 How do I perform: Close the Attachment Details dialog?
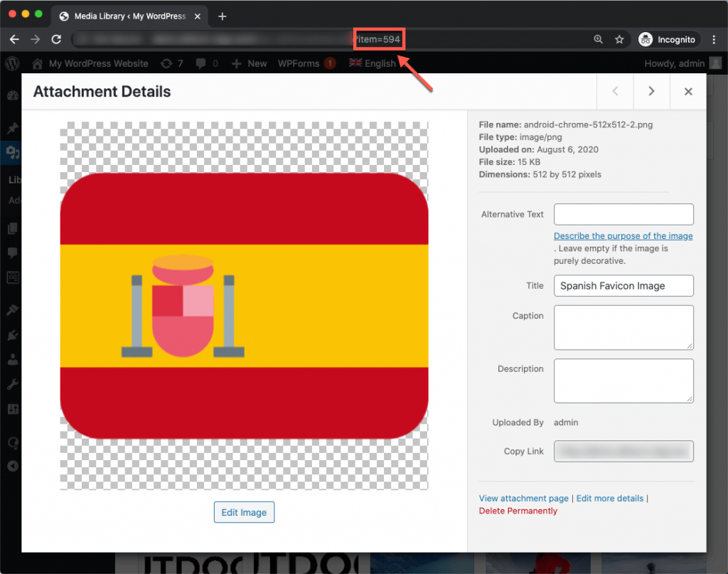pos(688,91)
